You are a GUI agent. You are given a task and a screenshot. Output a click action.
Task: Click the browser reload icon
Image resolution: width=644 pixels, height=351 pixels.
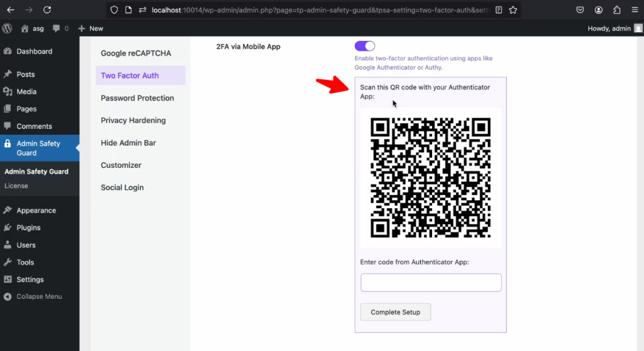pos(47,10)
